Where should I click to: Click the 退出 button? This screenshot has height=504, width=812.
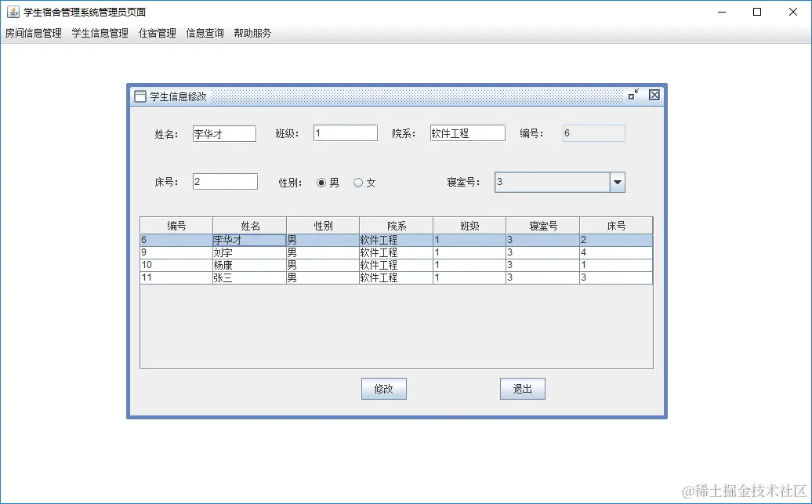[x=522, y=389]
